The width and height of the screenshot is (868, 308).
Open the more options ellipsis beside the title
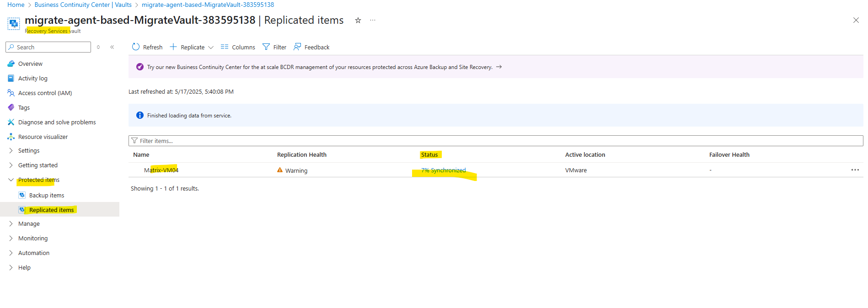click(x=373, y=20)
